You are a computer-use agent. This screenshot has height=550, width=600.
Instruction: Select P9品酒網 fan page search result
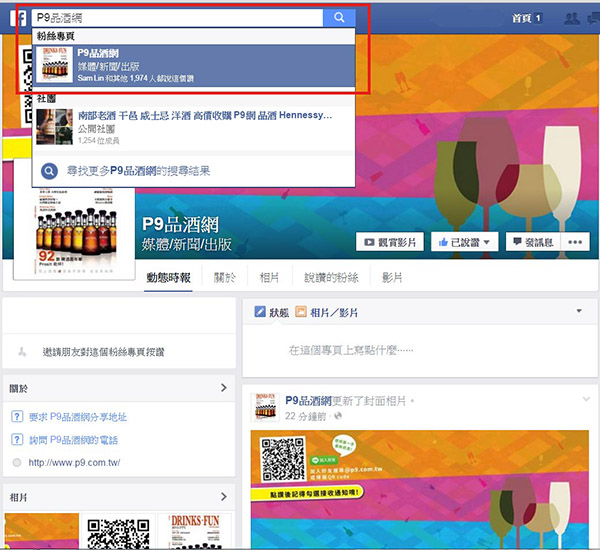click(194, 65)
